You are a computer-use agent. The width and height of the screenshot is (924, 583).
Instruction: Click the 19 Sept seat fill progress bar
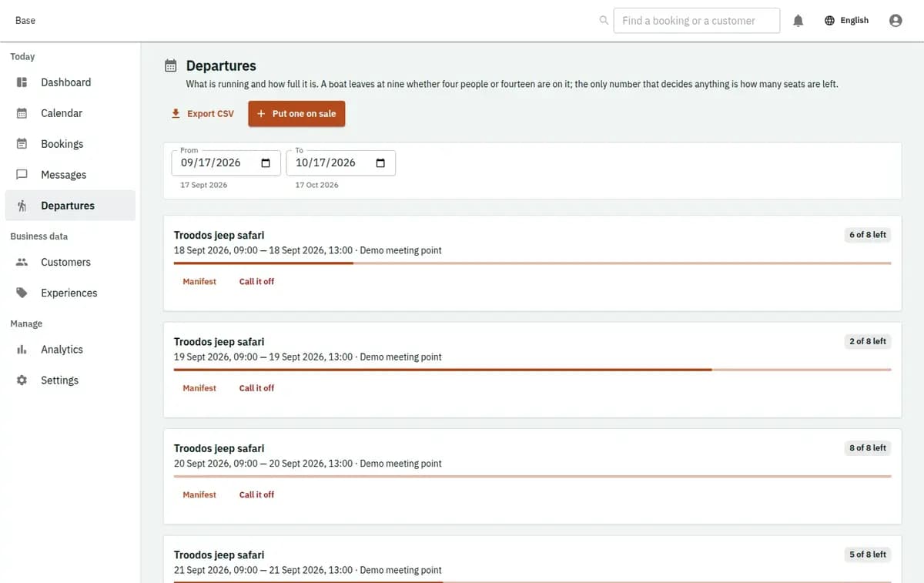pos(532,370)
